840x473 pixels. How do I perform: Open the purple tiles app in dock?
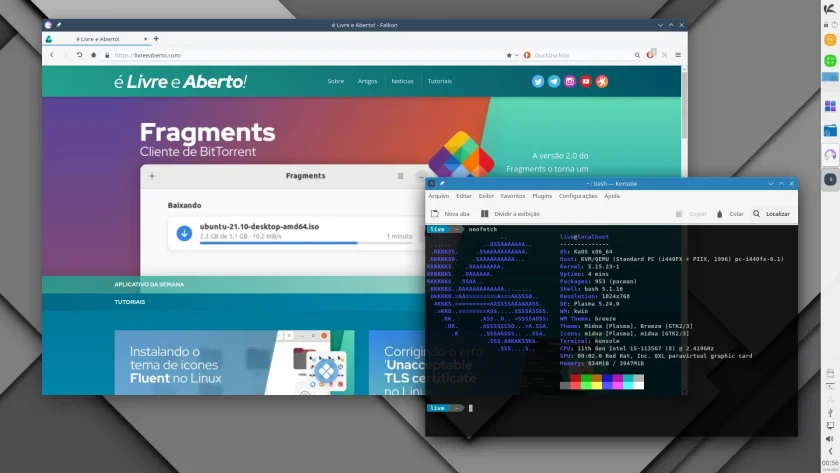830,106
